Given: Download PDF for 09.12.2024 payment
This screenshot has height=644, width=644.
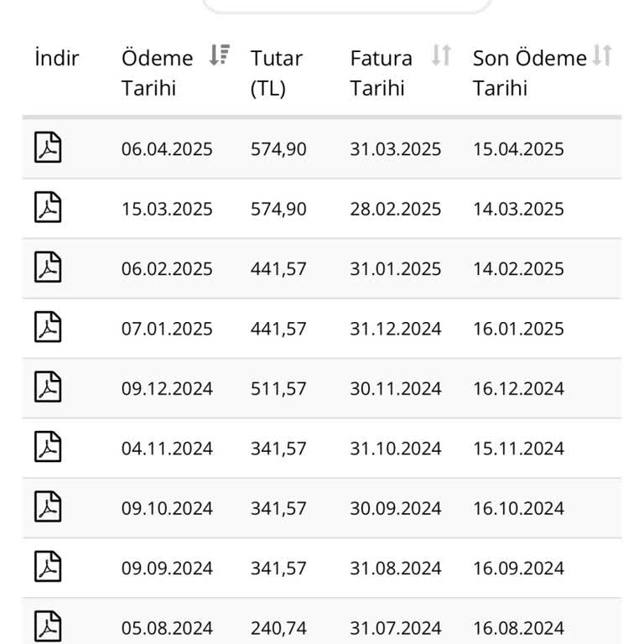Looking at the screenshot, I should 48,387.
